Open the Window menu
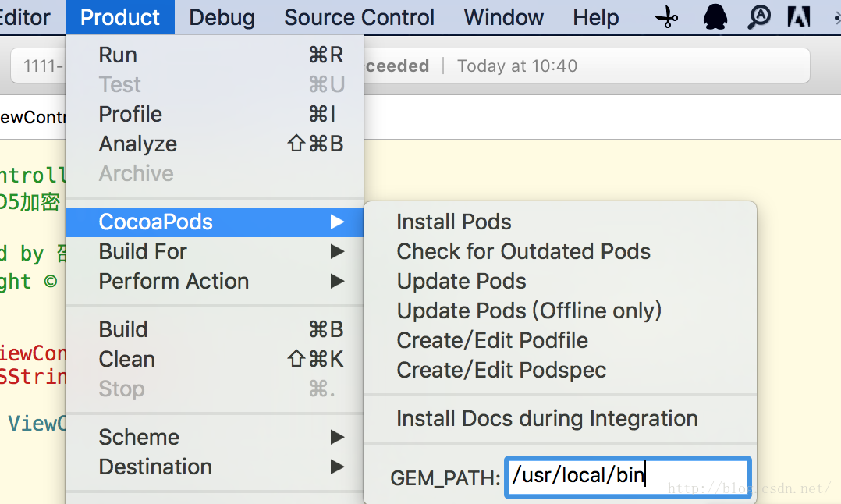841x504 pixels. 504,17
